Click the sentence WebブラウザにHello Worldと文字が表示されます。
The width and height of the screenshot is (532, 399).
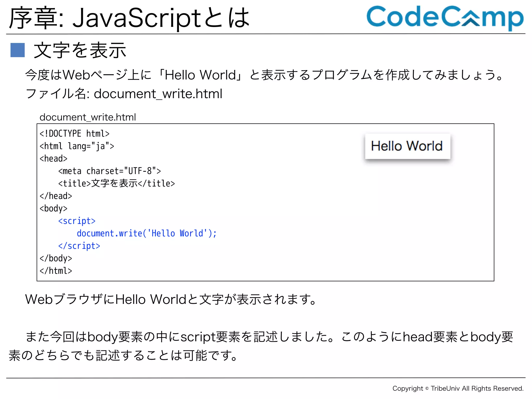click(x=171, y=299)
